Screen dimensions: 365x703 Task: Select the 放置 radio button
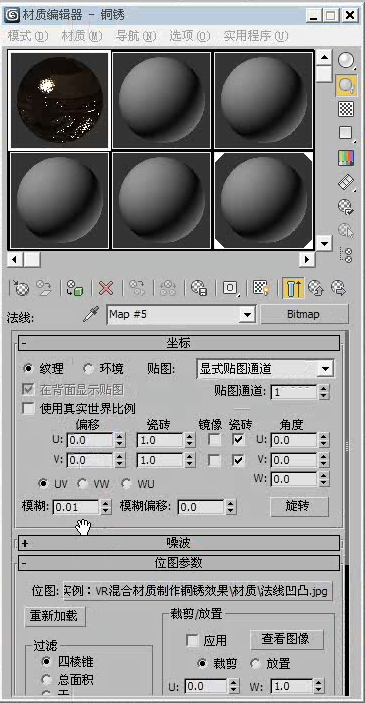(256, 663)
